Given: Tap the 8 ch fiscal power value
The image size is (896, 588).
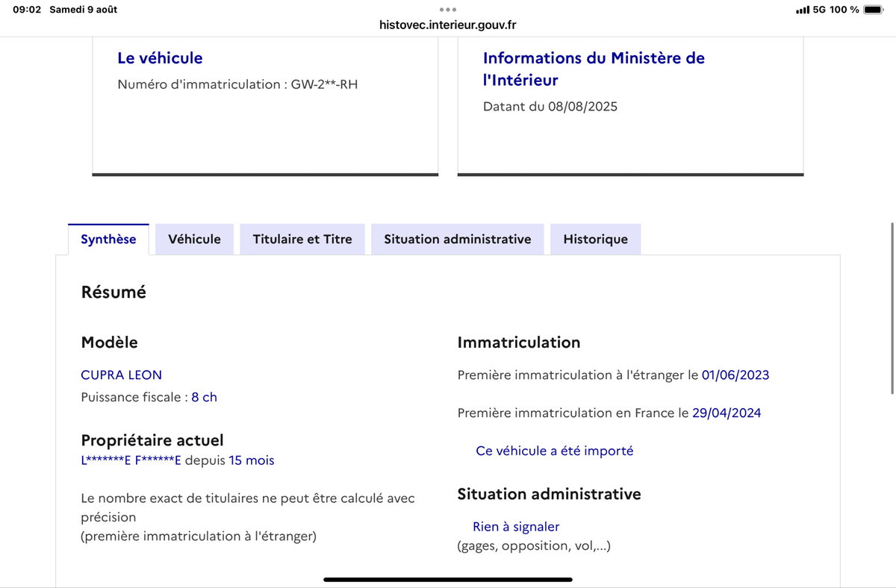Looking at the screenshot, I should 204,397.
